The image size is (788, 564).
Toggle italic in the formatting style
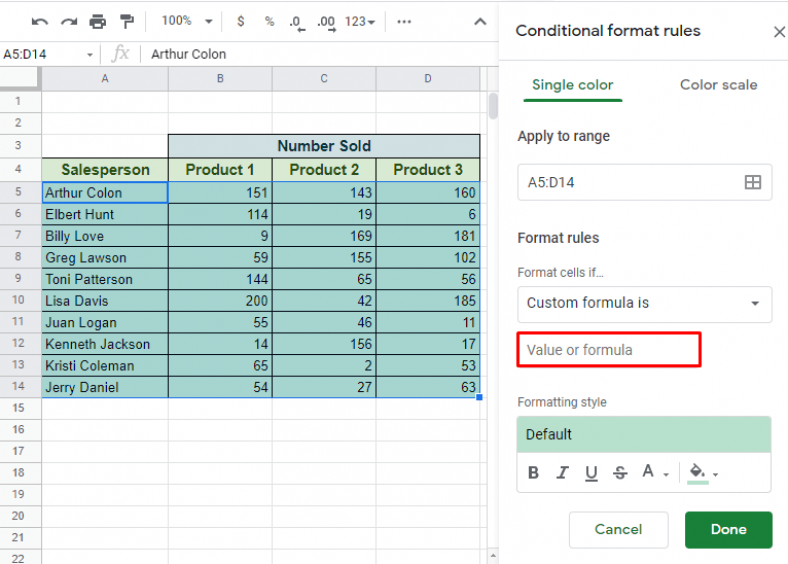pyautogui.click(x=562, y=473)
